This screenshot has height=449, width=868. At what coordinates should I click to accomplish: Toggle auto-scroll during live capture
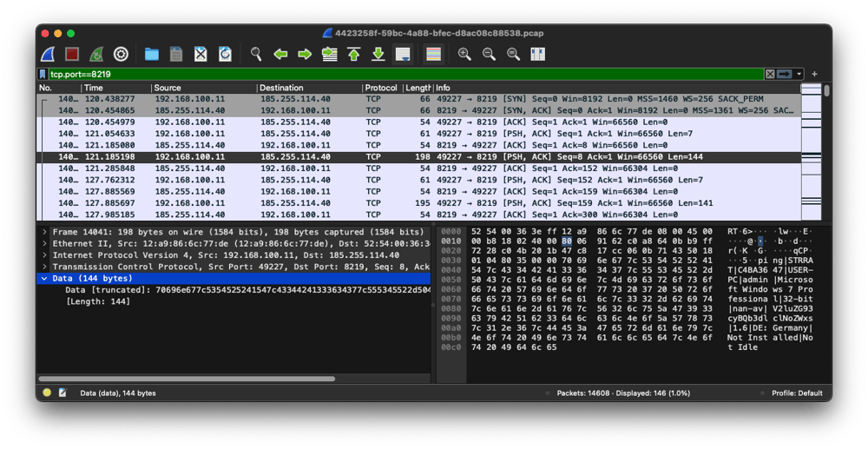(403, 54)
